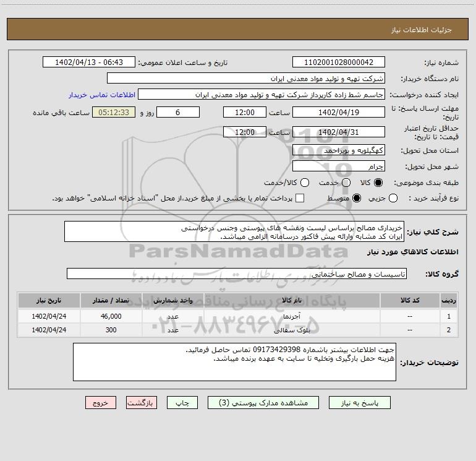Click the تعداد / مقدار column header
Screen dimensions: 476x461
(x=111, y=300)
